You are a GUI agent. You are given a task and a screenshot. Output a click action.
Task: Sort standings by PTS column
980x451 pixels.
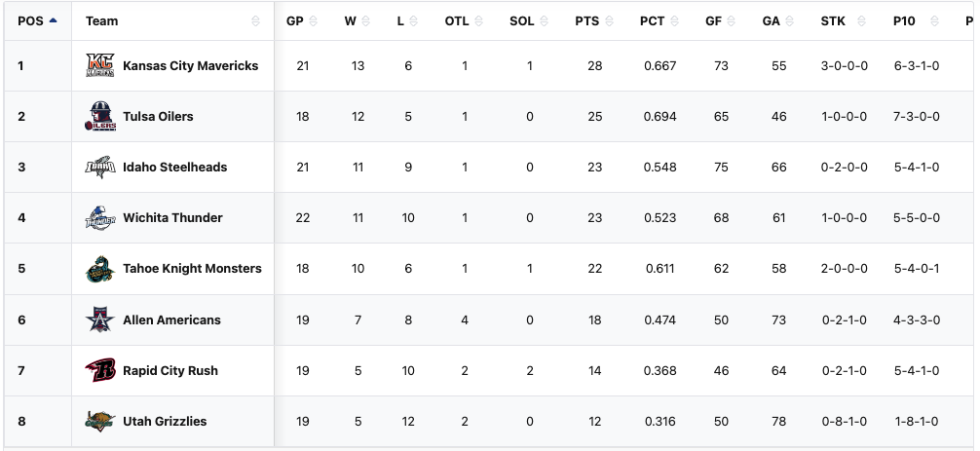point(586,21)
